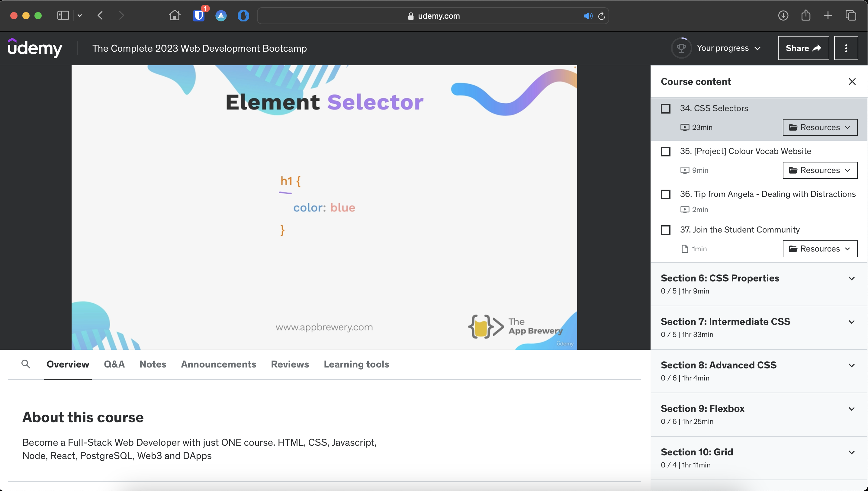Open Resources dropdown for lecture 34
The width and height of the screenshot is (868, 491).
(820, 127)
